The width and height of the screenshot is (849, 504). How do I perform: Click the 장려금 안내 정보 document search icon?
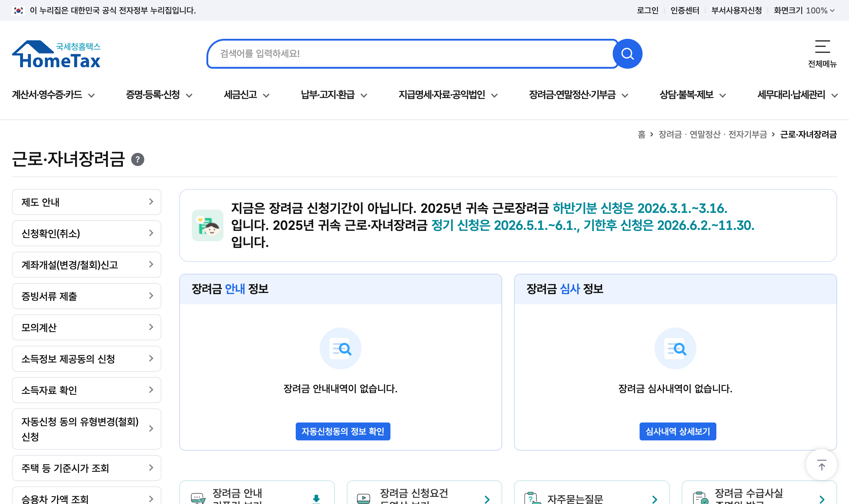pyautogui.click(x=340, y=348)
